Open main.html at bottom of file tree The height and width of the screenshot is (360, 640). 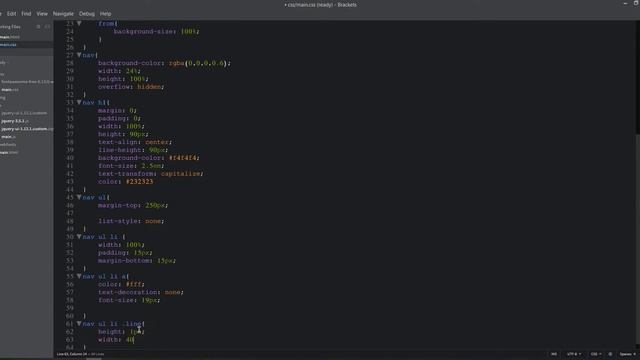tap(9, 153)
